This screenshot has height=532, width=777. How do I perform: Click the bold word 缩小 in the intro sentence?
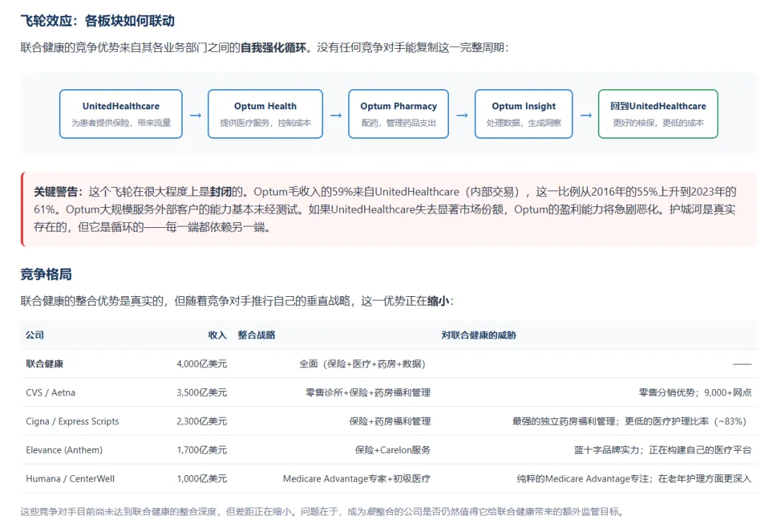pos(438,301)
